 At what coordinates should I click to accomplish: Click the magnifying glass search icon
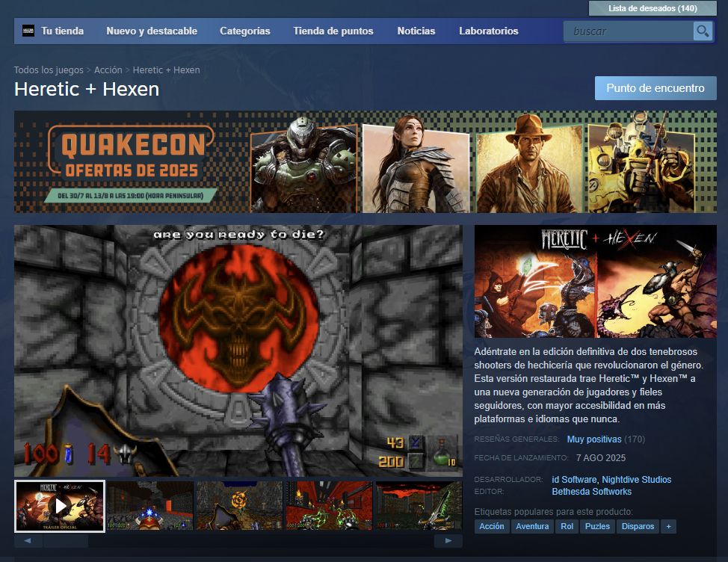703,31
